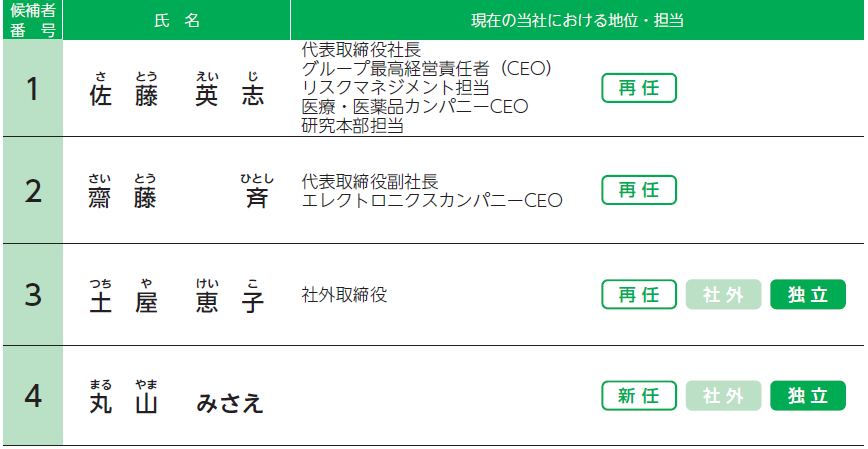This screenshot has height=449, width=868.
Task: Select candidate number 1 cell
Action: pyautogui.click(x=33, y=89)
